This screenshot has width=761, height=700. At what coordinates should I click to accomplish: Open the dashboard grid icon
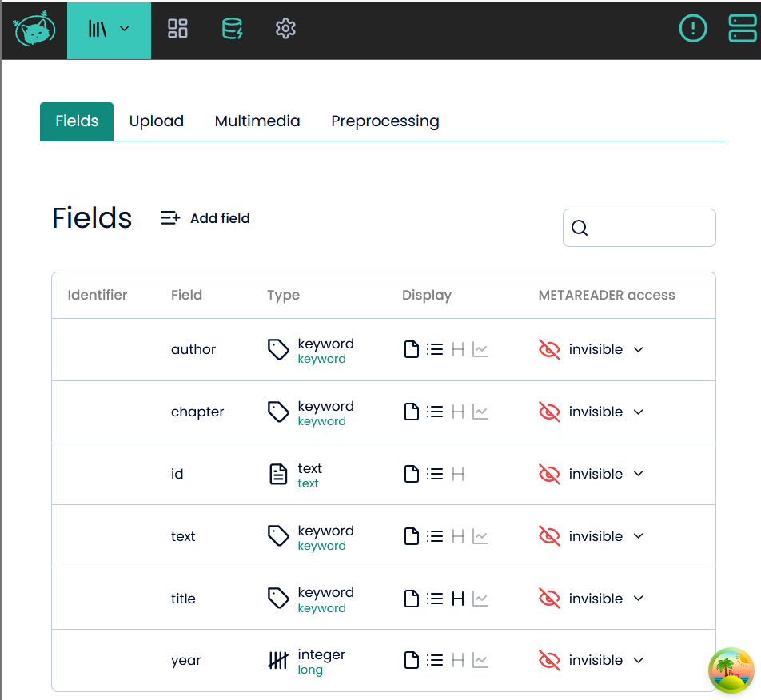[177, 29]
